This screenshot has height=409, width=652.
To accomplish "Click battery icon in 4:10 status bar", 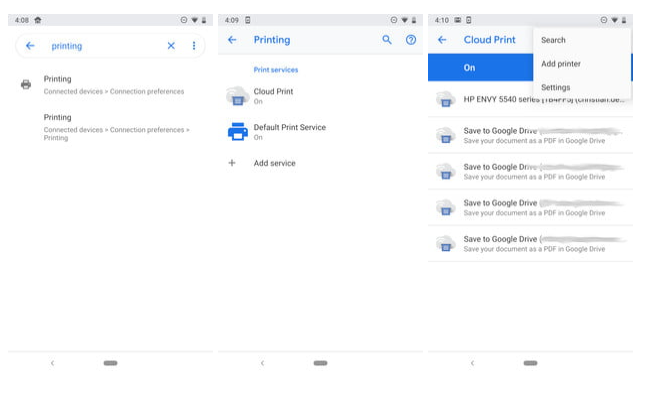I will point(624,20).
